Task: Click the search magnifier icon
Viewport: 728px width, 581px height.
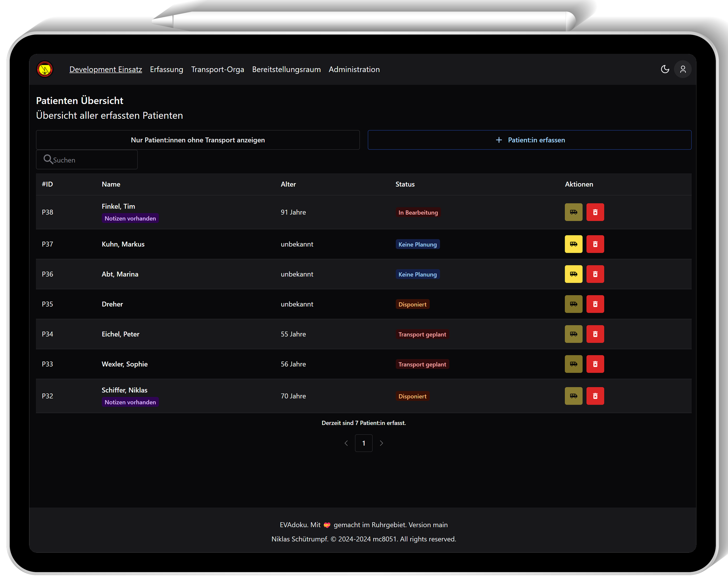Action: tap(48, 159)
